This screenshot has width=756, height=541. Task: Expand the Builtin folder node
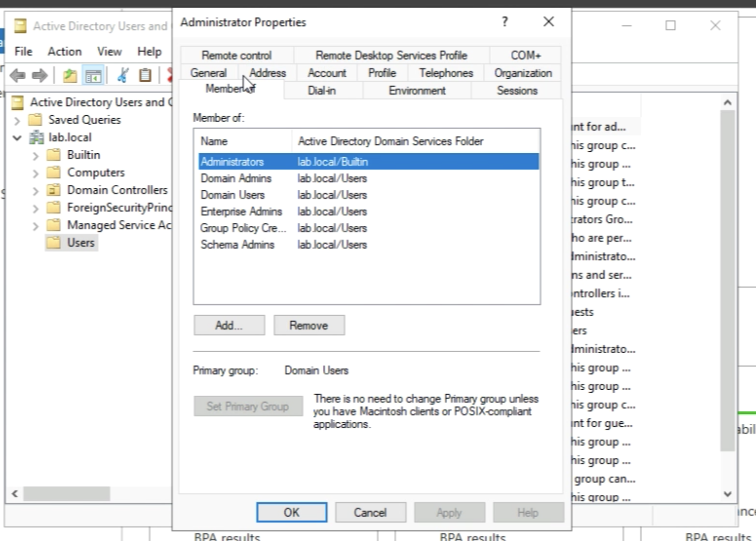click(x=35, y=155)
